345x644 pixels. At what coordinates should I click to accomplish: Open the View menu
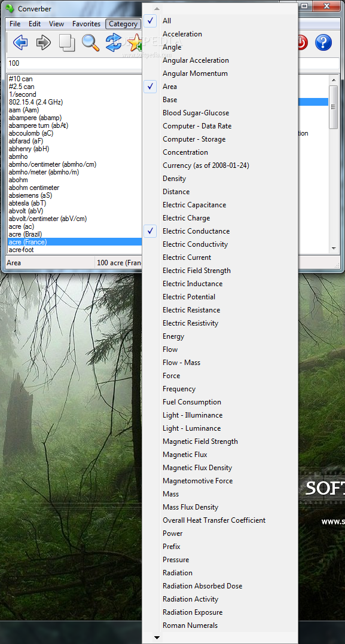click(x=56, y=24)
